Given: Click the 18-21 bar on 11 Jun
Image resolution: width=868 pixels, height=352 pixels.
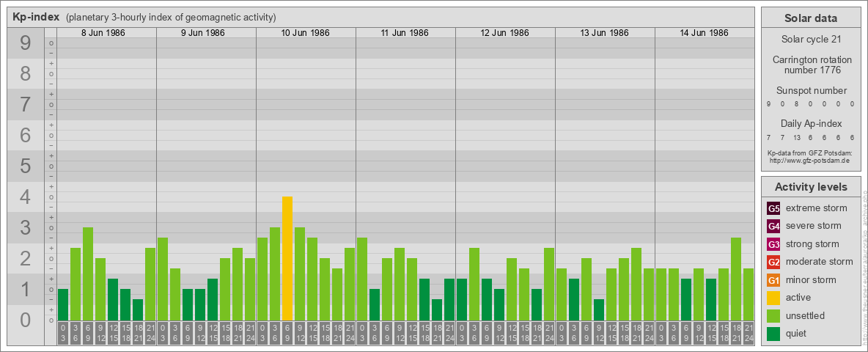Looking at the screenshot, I should [x=437, y=310].
